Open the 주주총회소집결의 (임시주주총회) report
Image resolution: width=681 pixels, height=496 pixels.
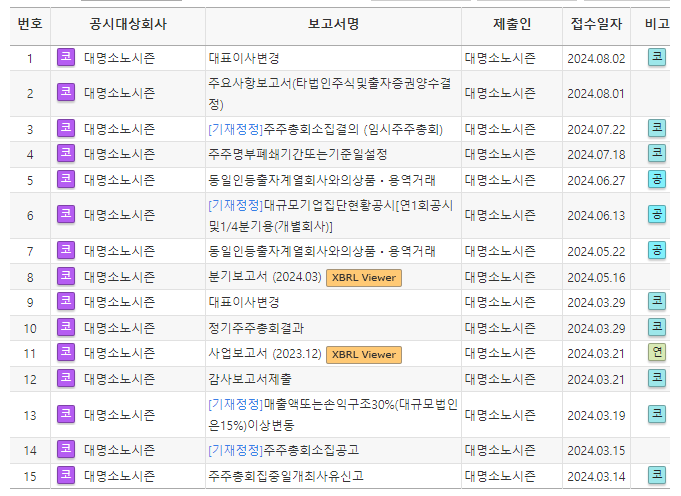click(325, 129)
